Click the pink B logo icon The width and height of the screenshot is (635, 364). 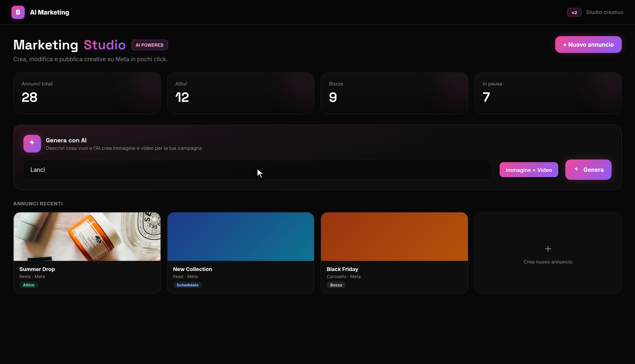[x=18, y=12]
